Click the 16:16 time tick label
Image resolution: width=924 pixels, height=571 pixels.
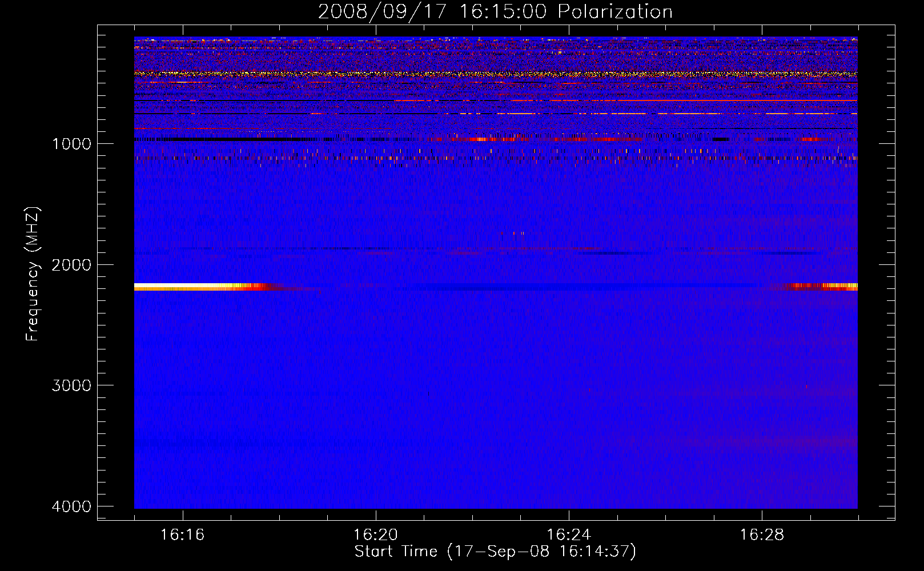click(182, 535)
